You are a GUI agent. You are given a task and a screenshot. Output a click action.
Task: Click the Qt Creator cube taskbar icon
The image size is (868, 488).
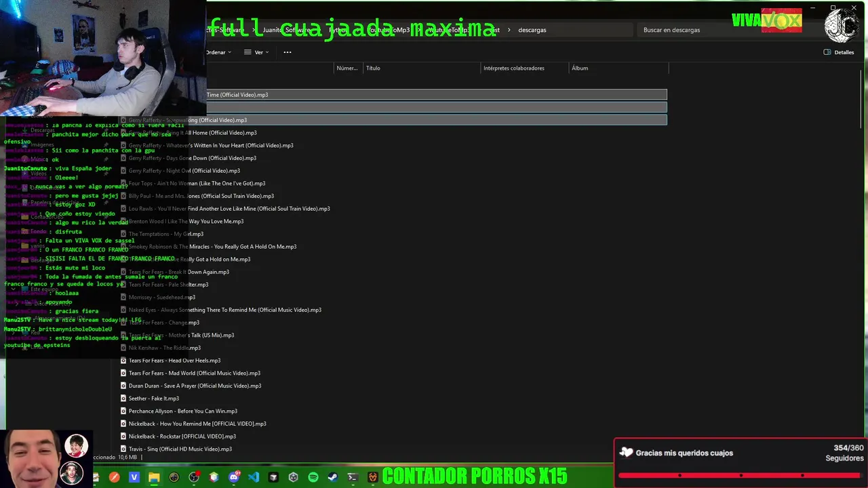(214, 477)
